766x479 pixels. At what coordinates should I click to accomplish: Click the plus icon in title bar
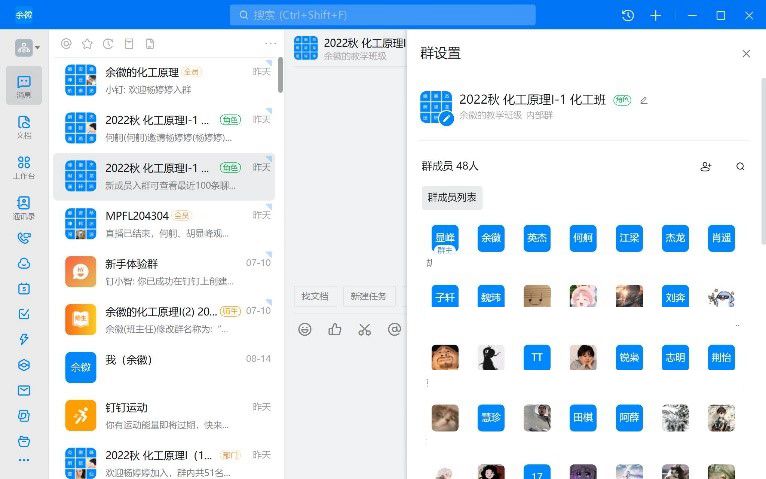click(x=656, y=15)
